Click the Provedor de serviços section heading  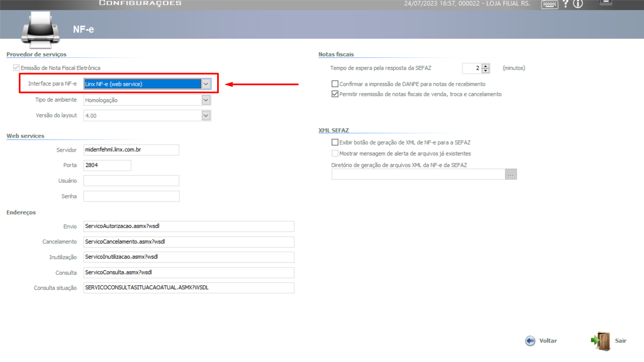pyautogui.click(x=37, y=54)
